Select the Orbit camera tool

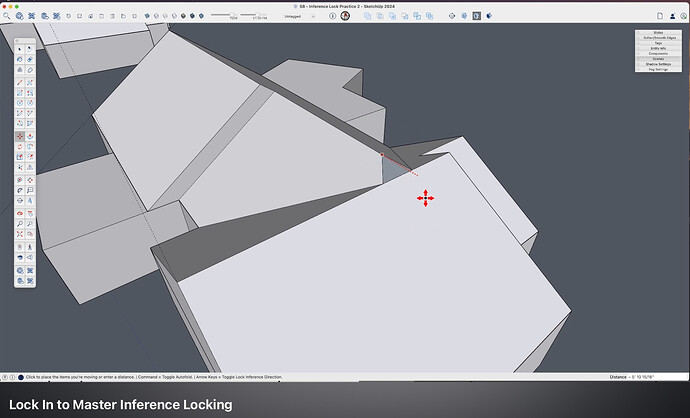[20, 213]
